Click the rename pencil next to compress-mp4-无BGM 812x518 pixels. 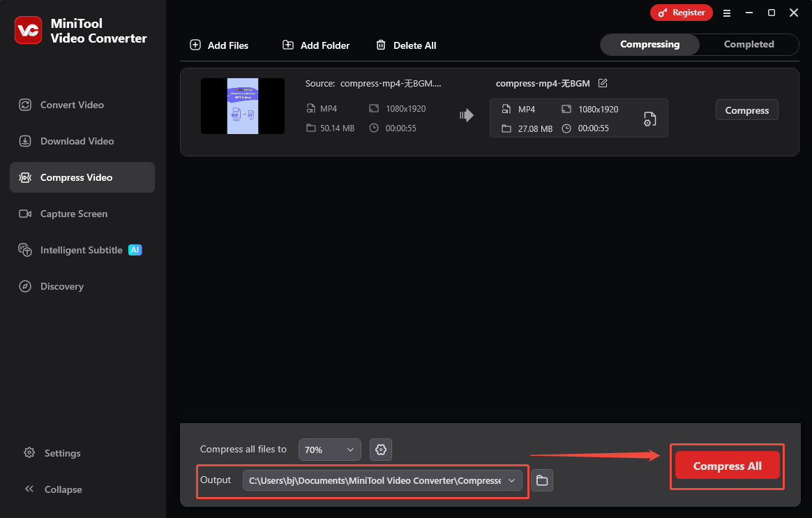[x=602, y=83]
